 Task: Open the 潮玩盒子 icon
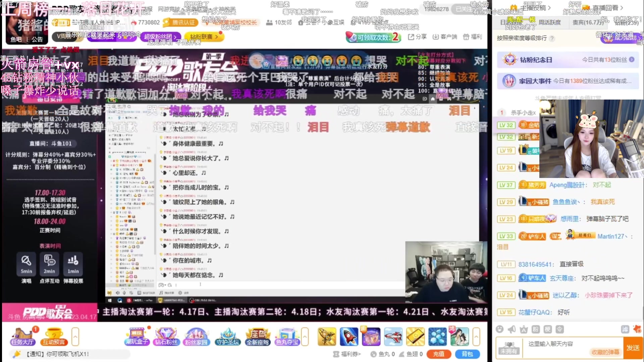137,337
